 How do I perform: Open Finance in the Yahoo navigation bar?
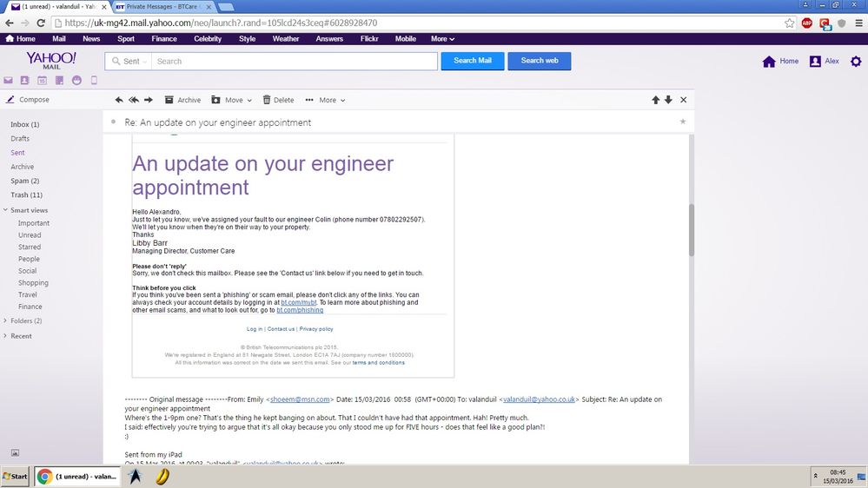pos(164,39)
